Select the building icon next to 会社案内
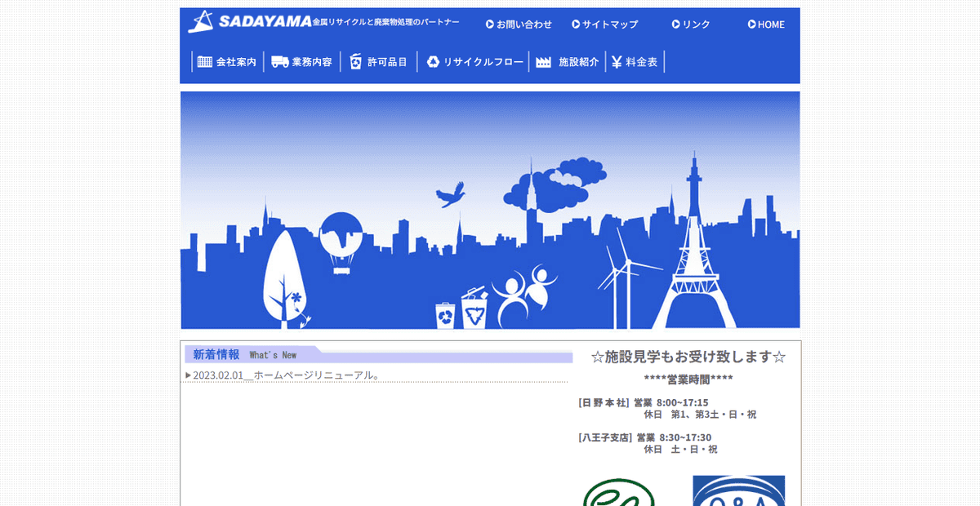 pos(203,60)
